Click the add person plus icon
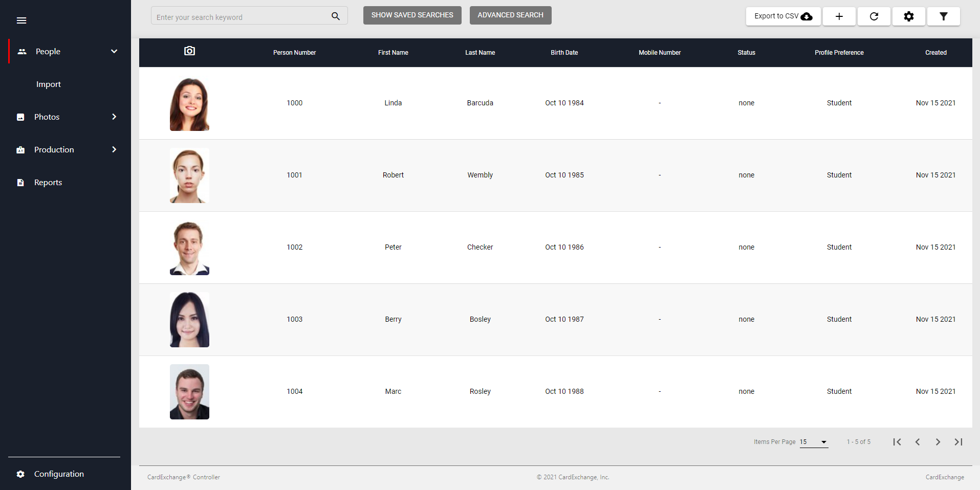This screenshot has width=980, height=490. (839, 16)
